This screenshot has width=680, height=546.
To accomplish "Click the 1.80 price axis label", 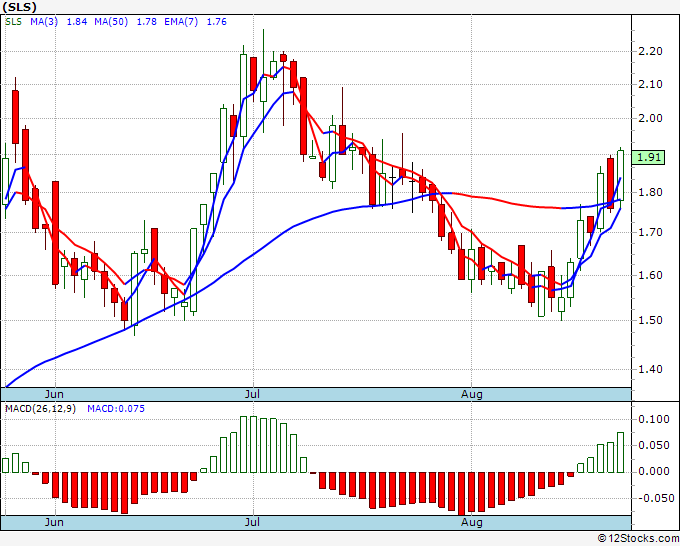I will tap(651, 192).
